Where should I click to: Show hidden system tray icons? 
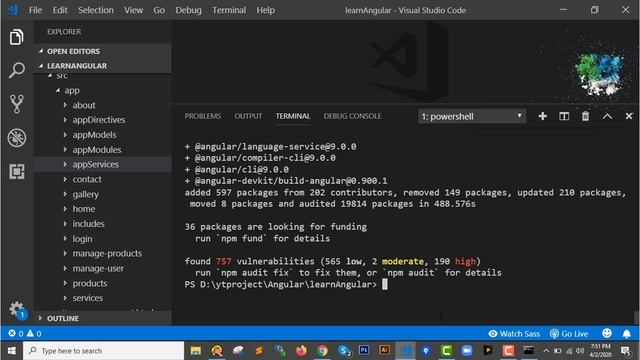[x=546, y=351]
